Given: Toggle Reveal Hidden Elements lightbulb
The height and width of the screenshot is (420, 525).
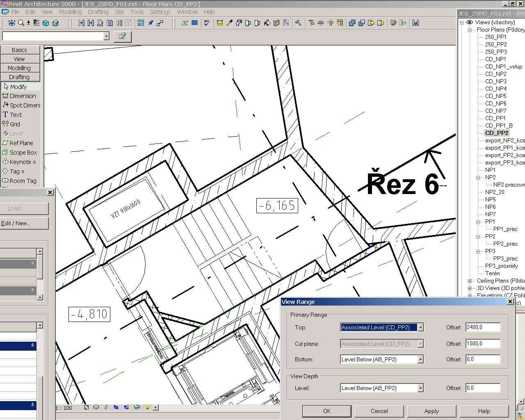Looking at the screenshot, I should [x=147, y=407].
